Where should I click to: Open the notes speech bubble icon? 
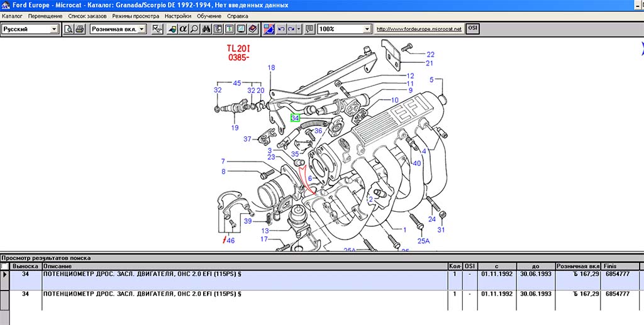tap(309, 29)
